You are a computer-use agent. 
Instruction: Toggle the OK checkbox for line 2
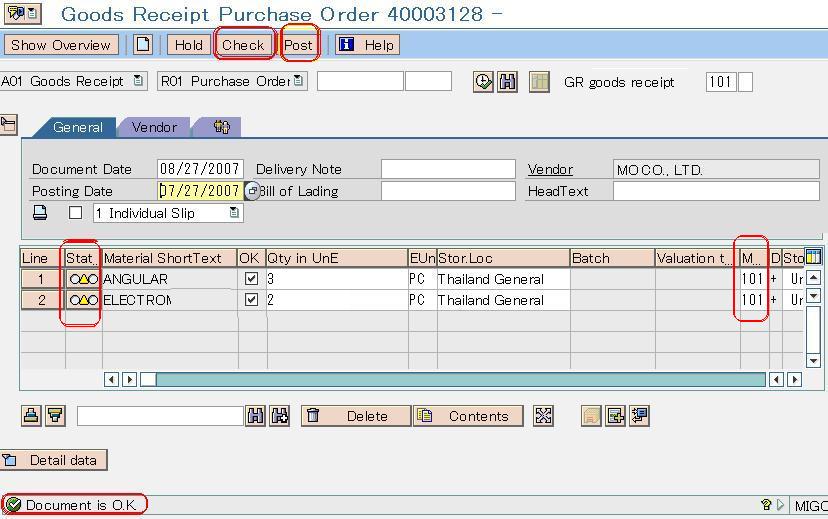tap(251, 299)
